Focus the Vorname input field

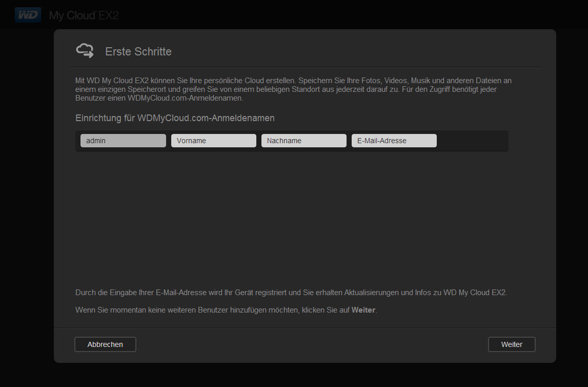[214, 141]
